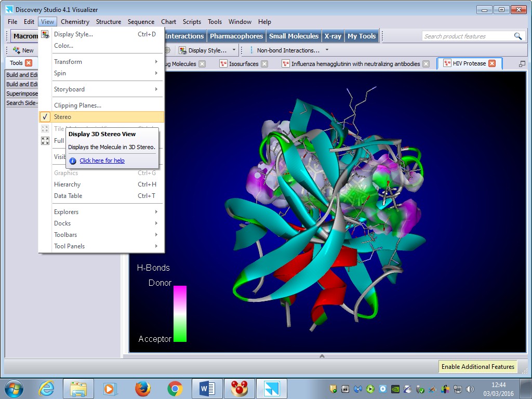
Task: Open Firefox from the taskbar
Action: coord(142,388)
